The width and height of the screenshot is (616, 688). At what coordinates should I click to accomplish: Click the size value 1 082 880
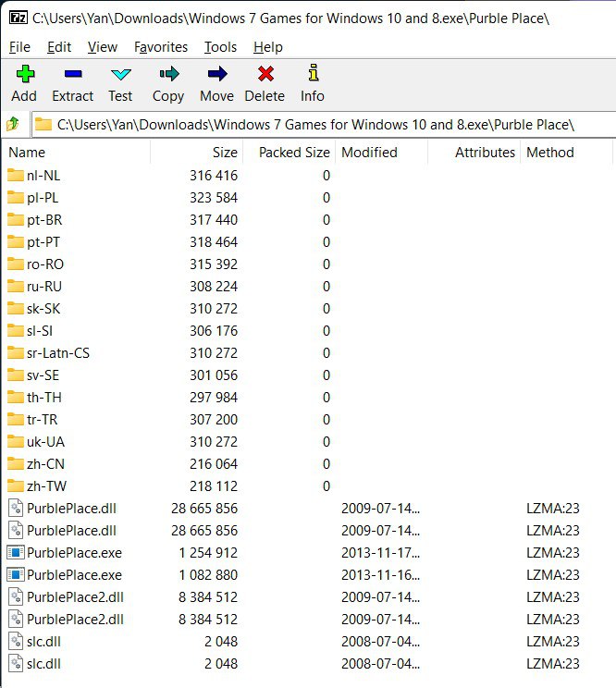pyautogui.click(x=208, y=575)
